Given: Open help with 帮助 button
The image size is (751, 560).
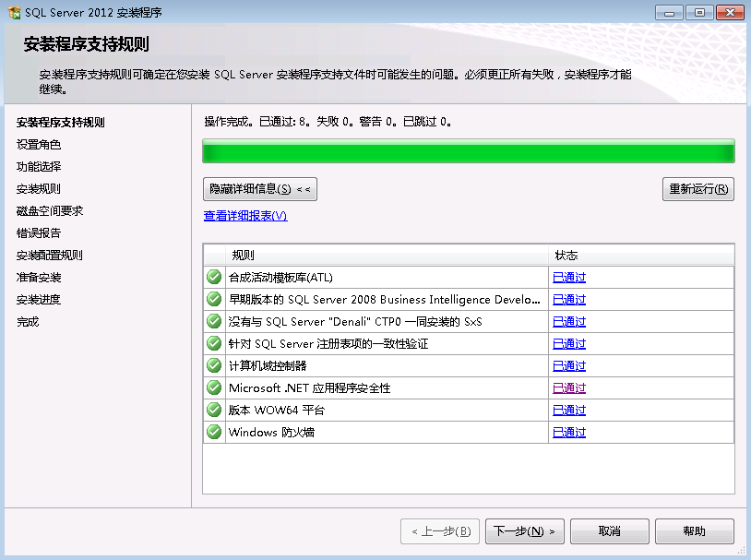Looking at the screenshot, I should pos(695,531).
